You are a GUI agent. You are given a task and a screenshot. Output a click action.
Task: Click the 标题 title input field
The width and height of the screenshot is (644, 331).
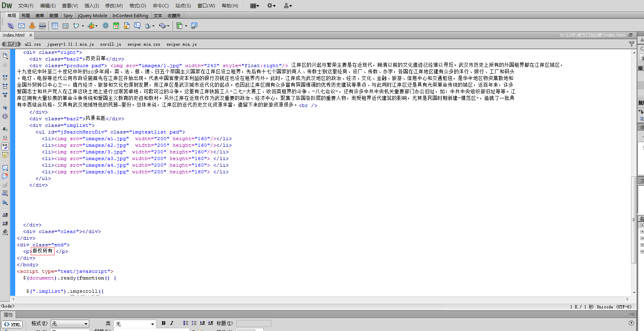pos(253,323)
